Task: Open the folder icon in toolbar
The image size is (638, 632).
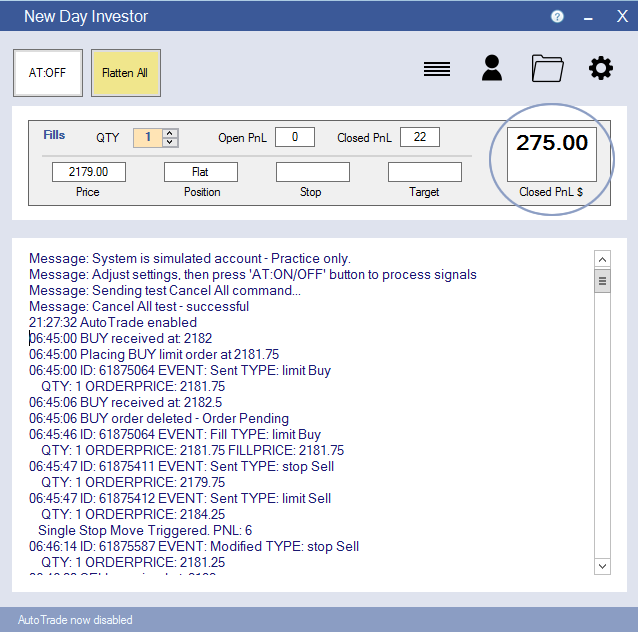Action: pyautogui.click(x=547, y=68)
